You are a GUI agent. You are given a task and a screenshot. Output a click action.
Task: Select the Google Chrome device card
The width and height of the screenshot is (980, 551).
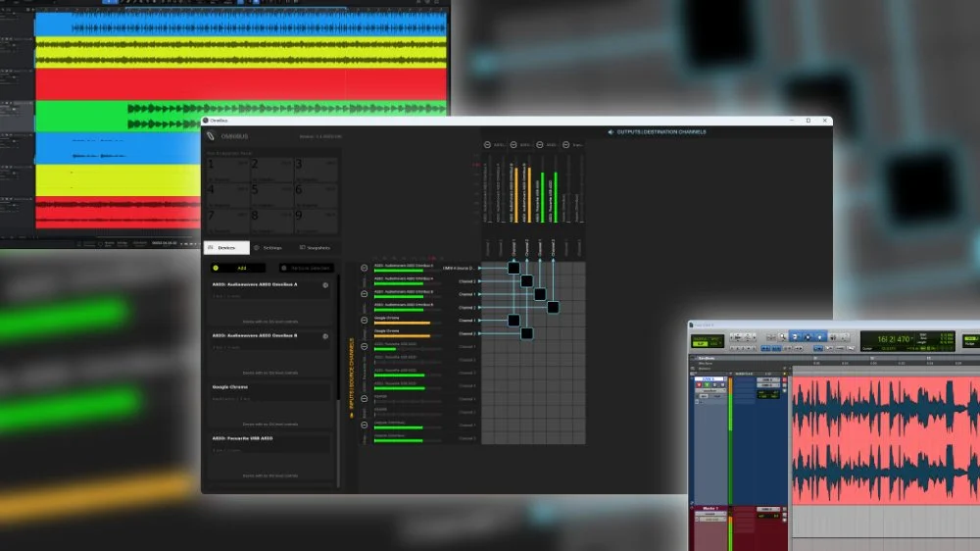270,405
